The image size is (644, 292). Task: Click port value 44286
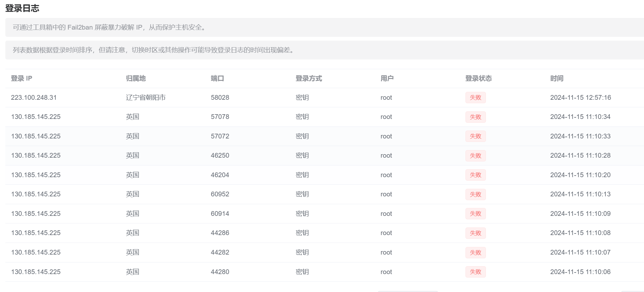coord(220,233)
